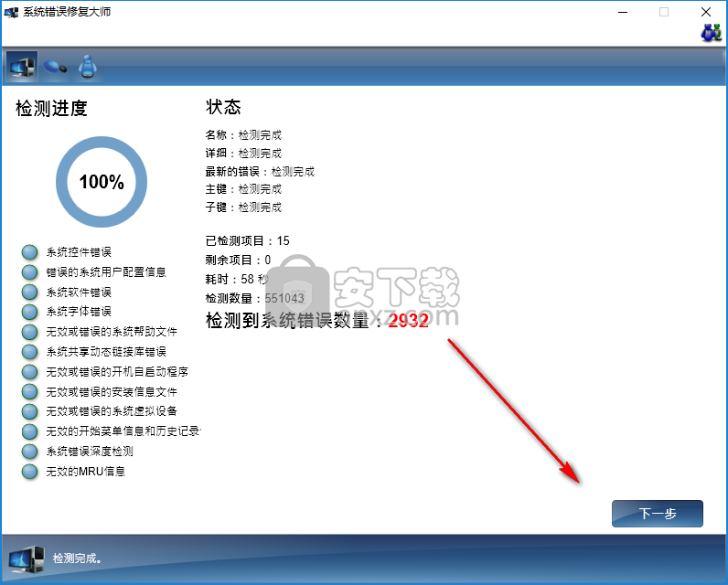Click the 系统控件错误 list text

tap(79, 252)
